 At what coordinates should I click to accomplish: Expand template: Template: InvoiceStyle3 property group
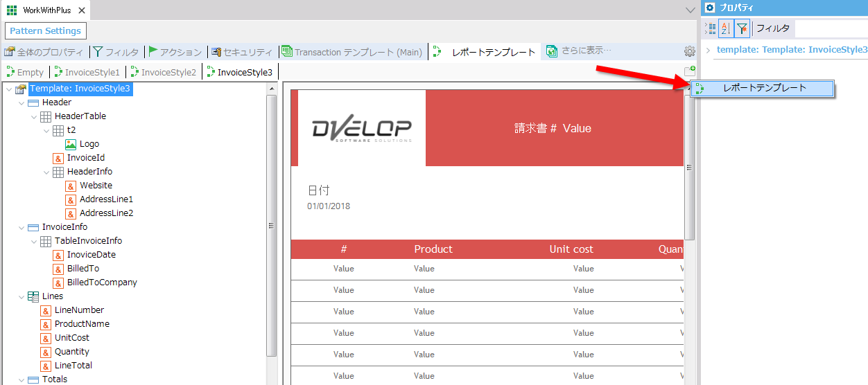point(708,50)
